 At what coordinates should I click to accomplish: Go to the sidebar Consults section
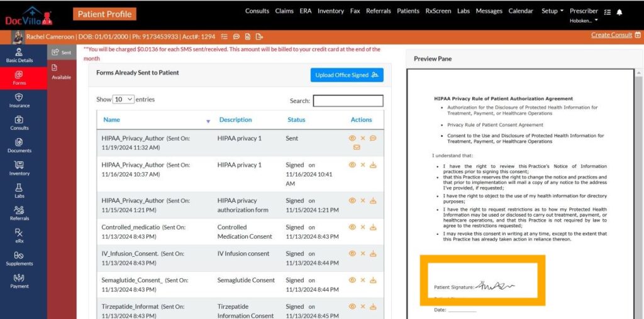(19, 124)
